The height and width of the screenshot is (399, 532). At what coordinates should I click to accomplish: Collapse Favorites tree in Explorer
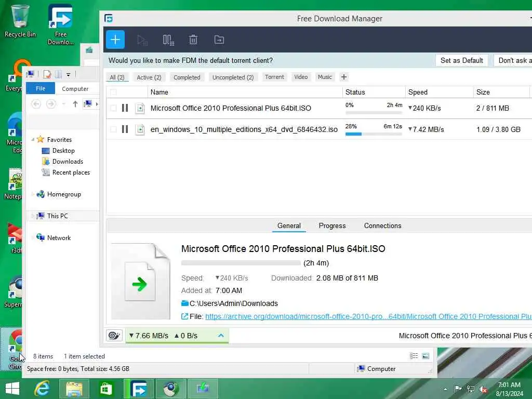[33, 139]
